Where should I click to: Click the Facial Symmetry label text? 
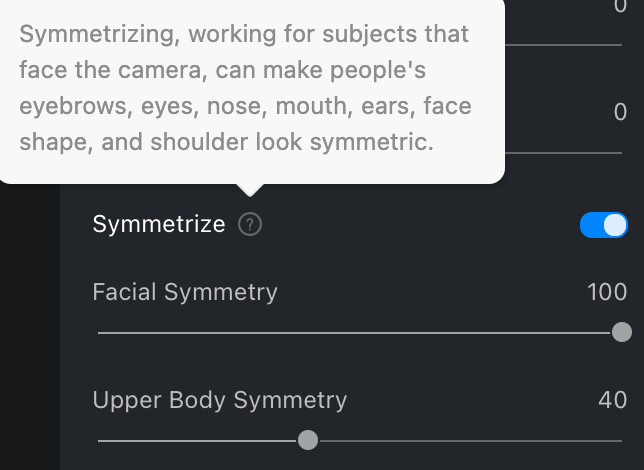tap(185, 292)
